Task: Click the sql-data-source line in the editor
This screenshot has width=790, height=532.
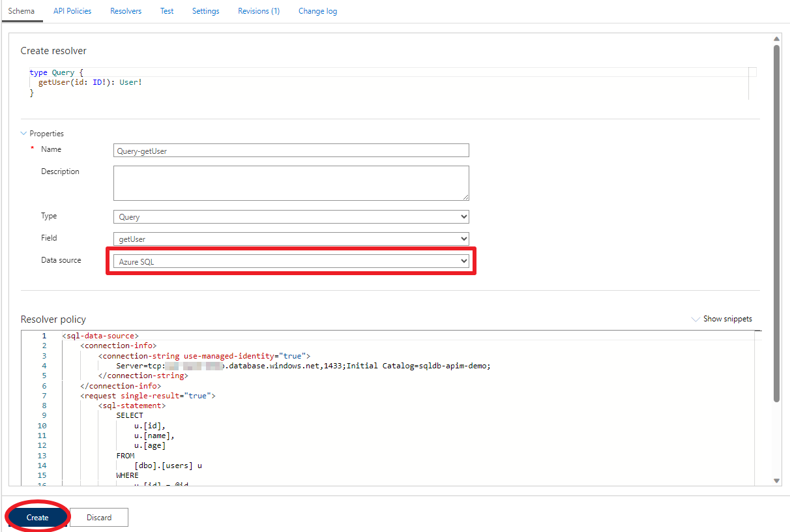Action: point(100,336)
